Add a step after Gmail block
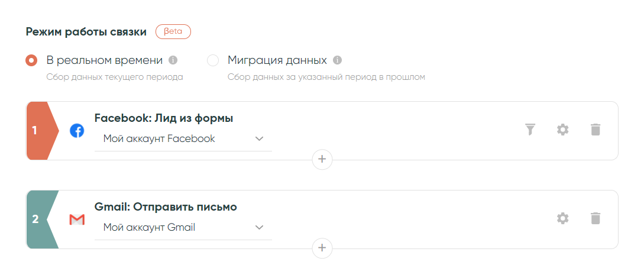This screenshot has height=268, width=644. click(x=322, y=248)
